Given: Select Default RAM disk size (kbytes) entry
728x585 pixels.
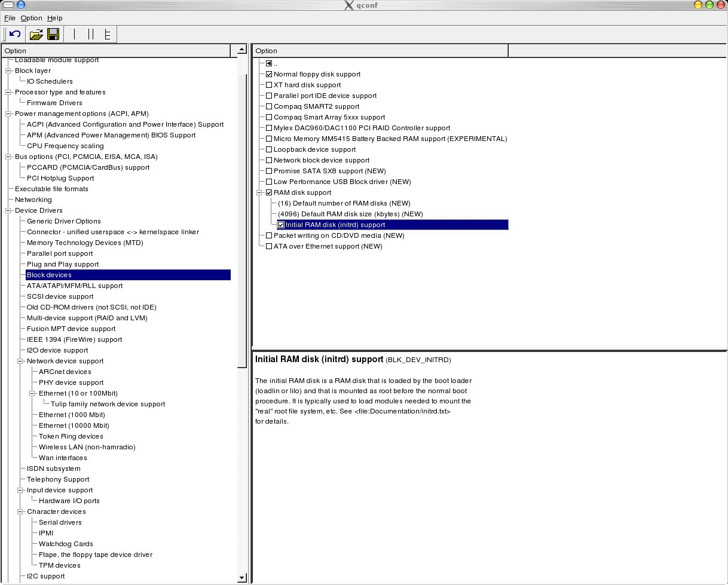Looking at the screenshot, I should (350, 214).
